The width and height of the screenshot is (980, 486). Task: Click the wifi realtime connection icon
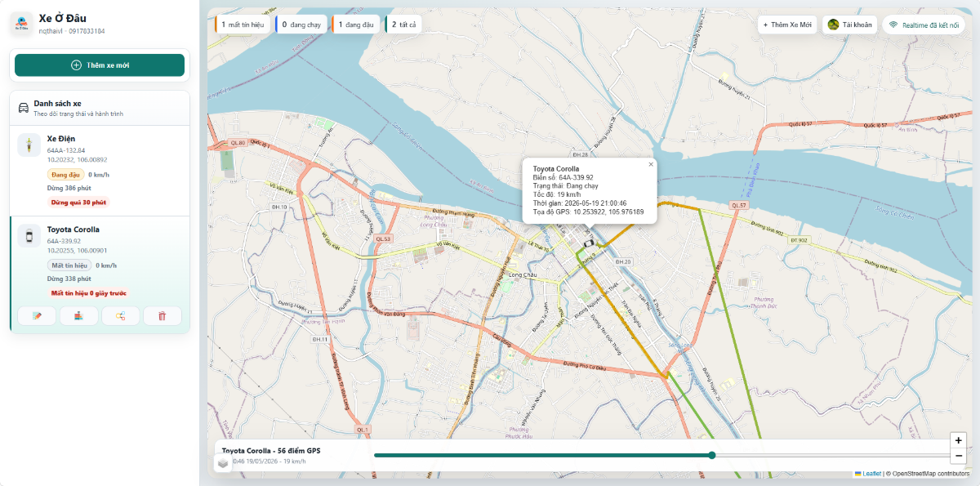click(894, 25)
